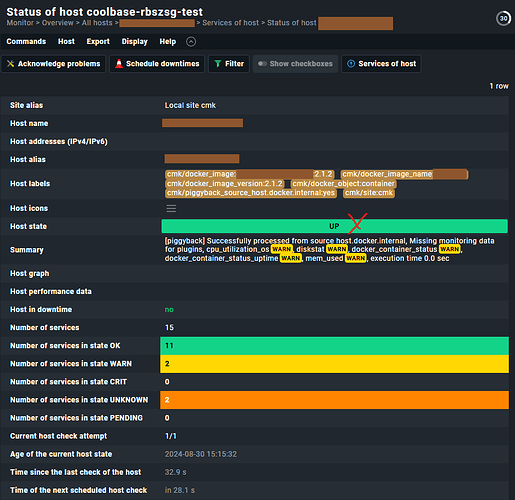Click the cmk/docker_image_name label

tap(404, 174)
